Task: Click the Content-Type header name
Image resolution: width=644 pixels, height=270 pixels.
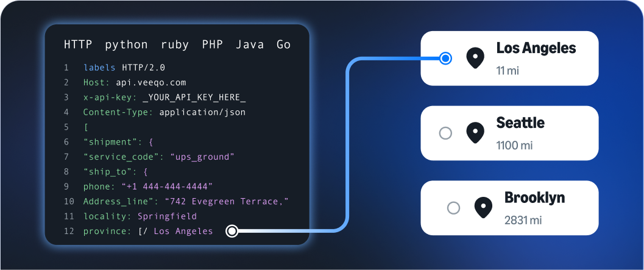Action: point(119,112)
